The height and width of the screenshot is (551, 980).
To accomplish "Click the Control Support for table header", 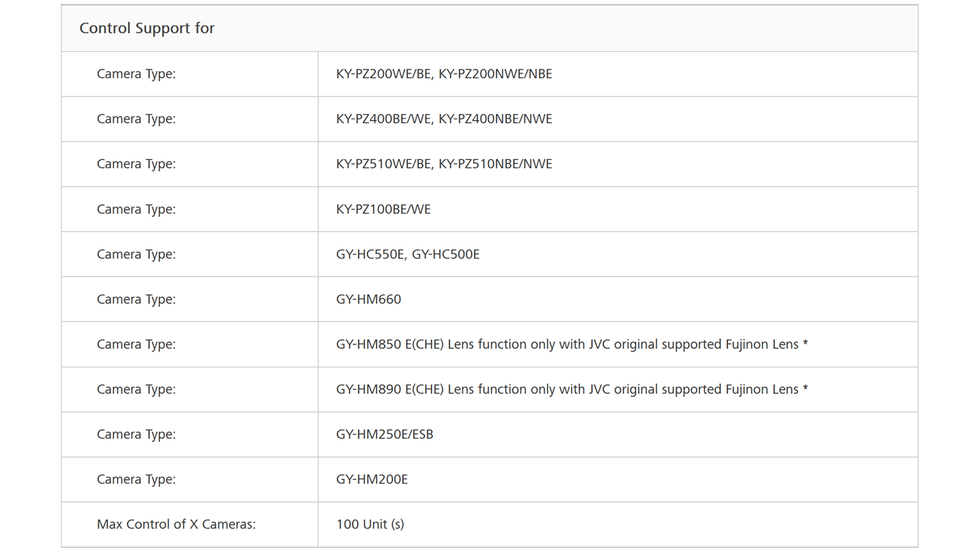I will pyautogui.click(x=147, y=28).
